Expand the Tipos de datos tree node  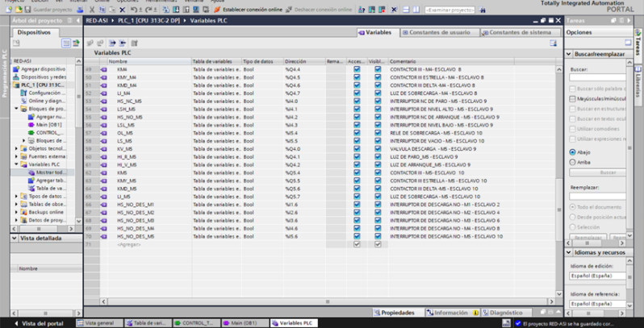click(x=16, y=197)
